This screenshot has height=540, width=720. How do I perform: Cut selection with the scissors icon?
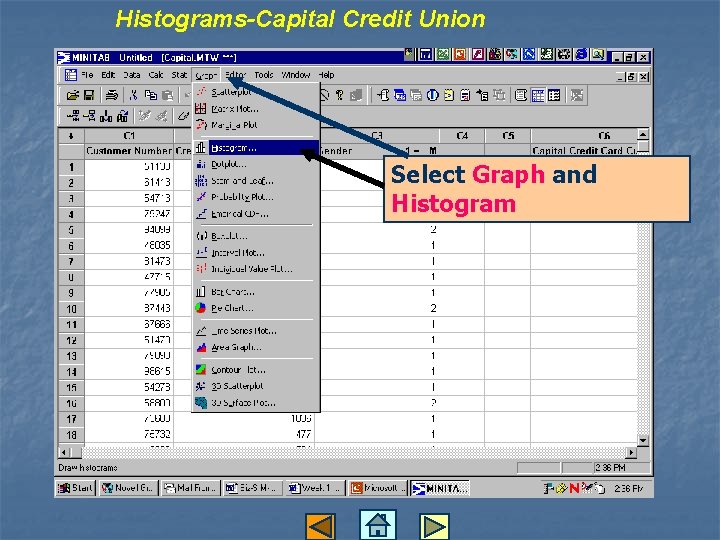pyautogui.click(x=133, y=96)
